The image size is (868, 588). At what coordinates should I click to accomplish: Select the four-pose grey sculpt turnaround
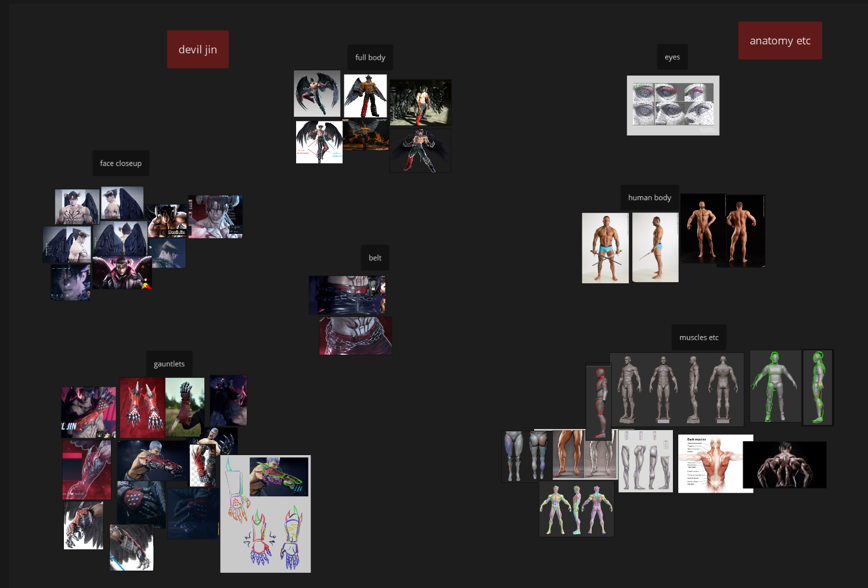[x=677, y=389]
